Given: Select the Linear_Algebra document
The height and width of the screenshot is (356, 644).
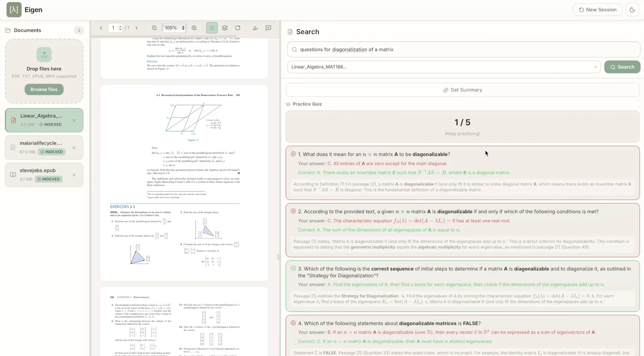Looking at the screenshot, I should click(x=44, y=120).
